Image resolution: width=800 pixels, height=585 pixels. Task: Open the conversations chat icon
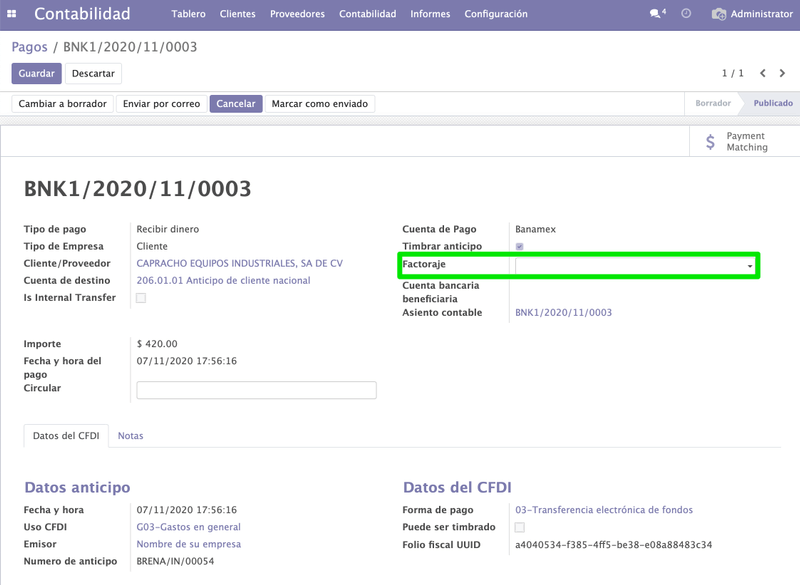(657, 14)
